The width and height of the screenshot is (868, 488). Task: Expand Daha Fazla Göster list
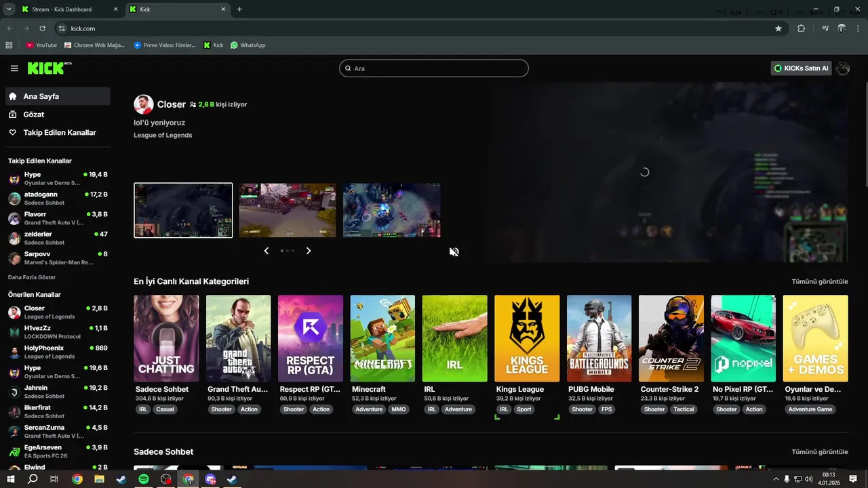tap(32, 277)
